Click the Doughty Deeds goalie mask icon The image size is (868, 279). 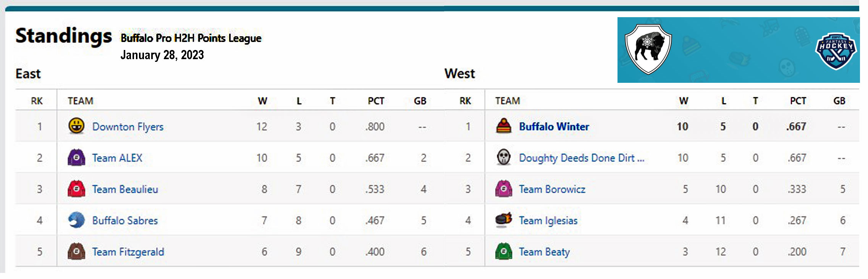coord(503,157)
